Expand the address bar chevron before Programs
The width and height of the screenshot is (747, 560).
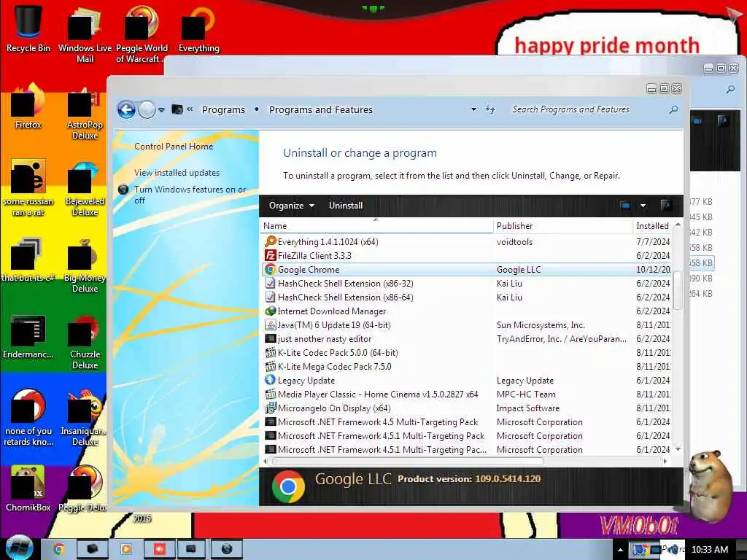click(190, 109)
